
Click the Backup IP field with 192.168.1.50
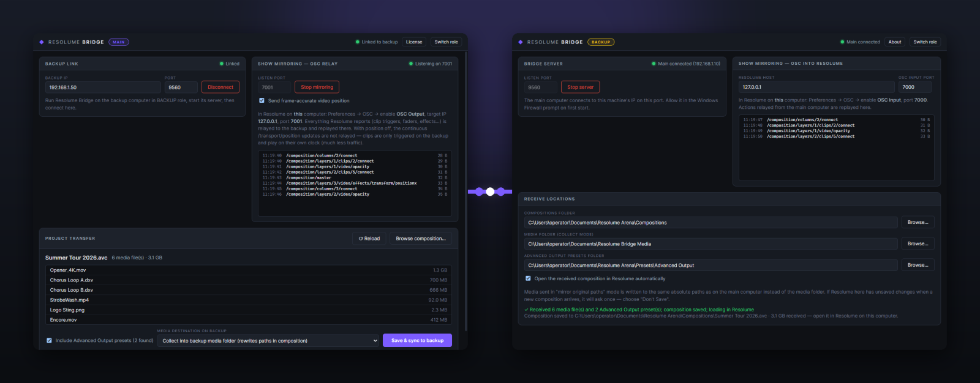103,87
